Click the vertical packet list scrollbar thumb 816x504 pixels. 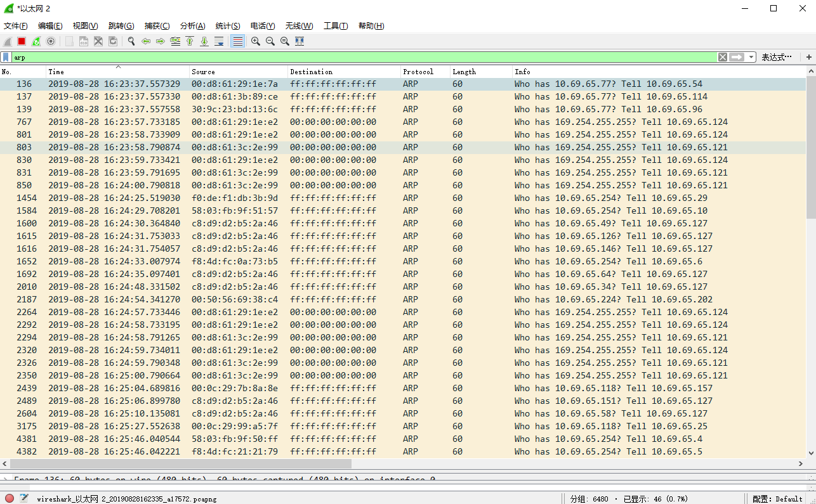click(811, 147)
